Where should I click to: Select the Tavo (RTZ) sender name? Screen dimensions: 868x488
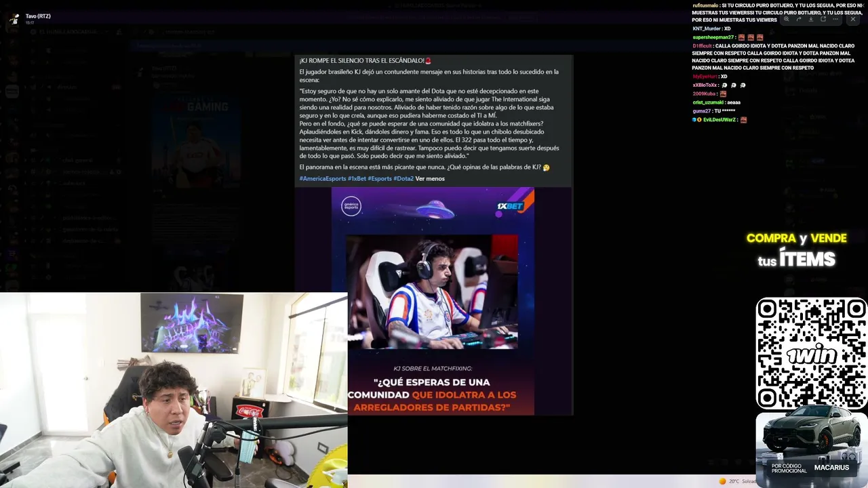coord(38,16)
